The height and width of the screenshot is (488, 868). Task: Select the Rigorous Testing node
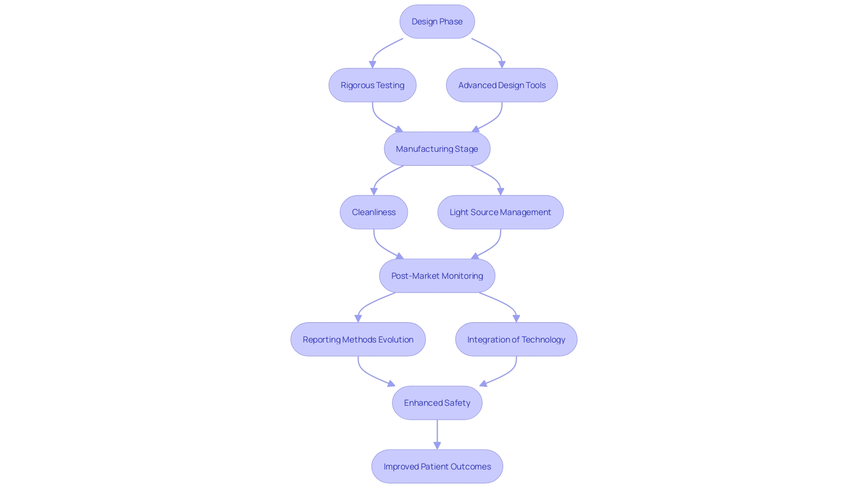372,84
